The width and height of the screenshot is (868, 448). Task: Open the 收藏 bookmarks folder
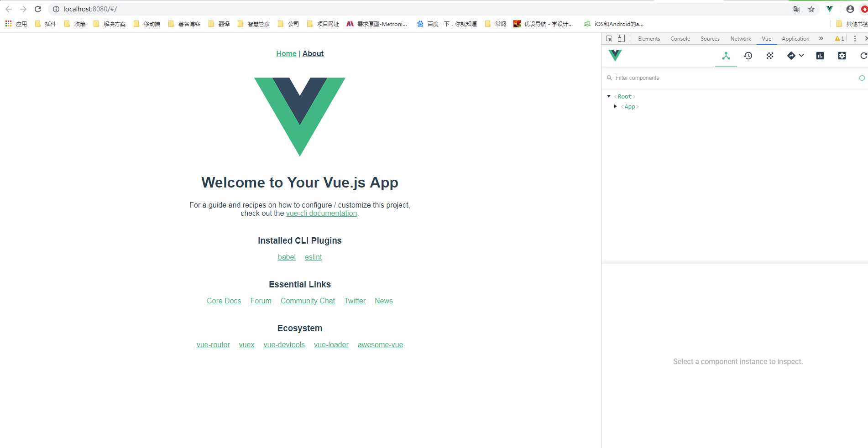click(75, 24)
